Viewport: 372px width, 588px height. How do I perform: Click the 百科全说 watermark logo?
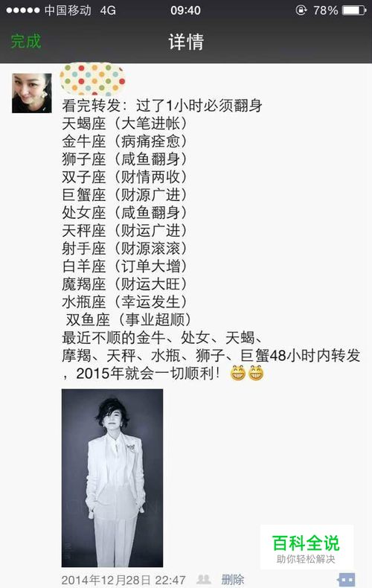(307, 547)
